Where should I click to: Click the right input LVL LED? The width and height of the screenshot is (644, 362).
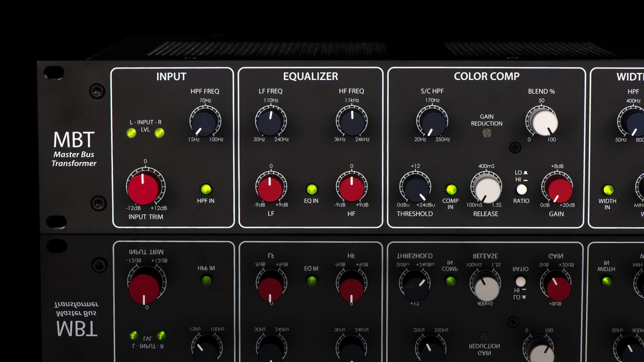coord(160,133)
